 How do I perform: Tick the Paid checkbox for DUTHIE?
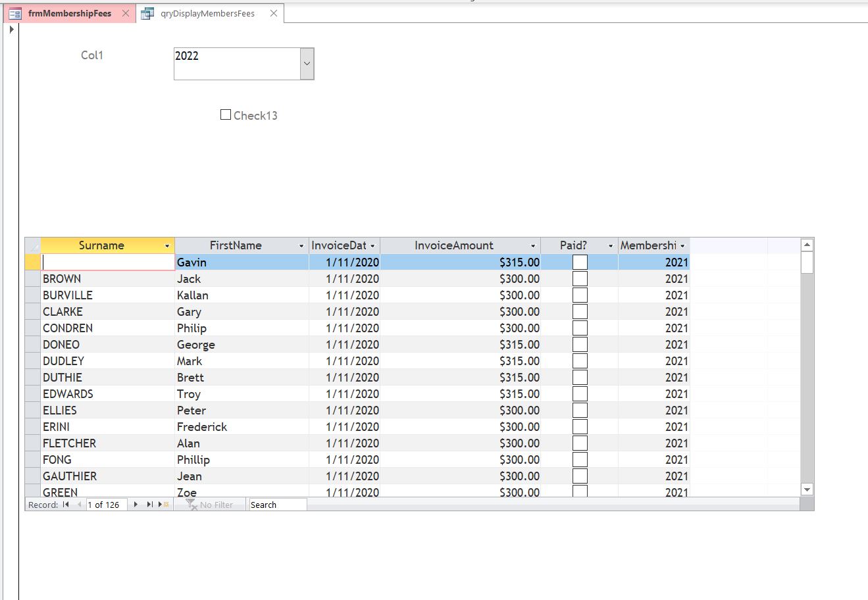tap(580, 378)
